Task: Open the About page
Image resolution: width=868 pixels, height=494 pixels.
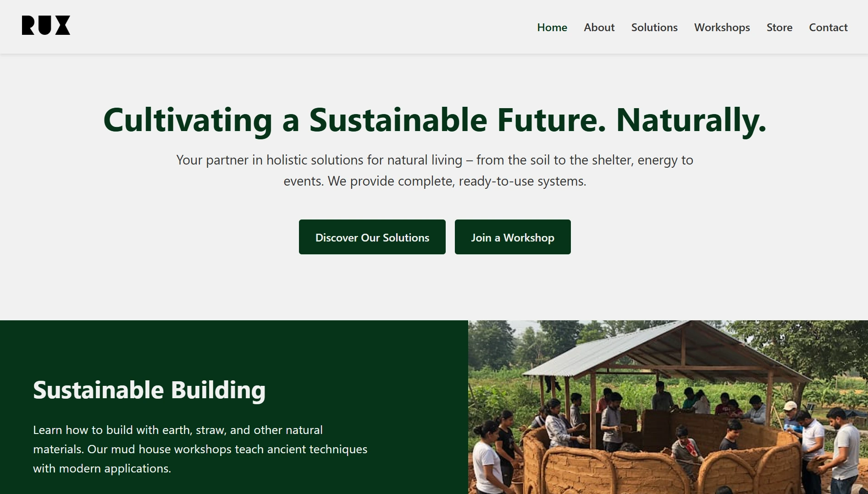Action: pos(599,27)
